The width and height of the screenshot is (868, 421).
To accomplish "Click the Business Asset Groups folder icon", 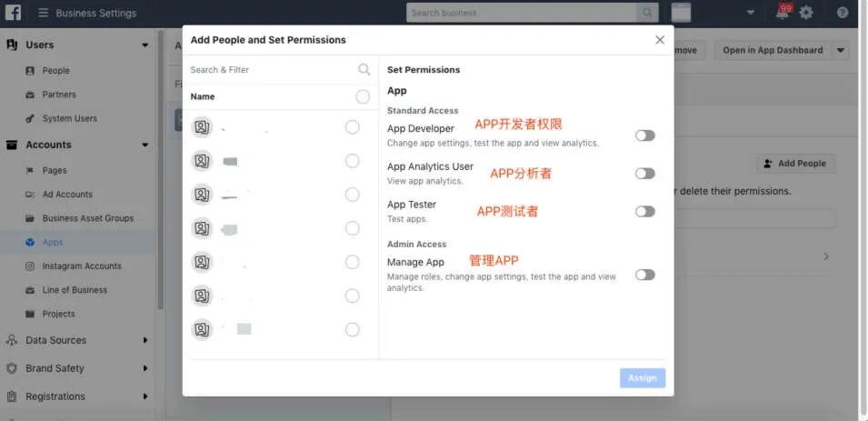I will click(x=30, y=218).
